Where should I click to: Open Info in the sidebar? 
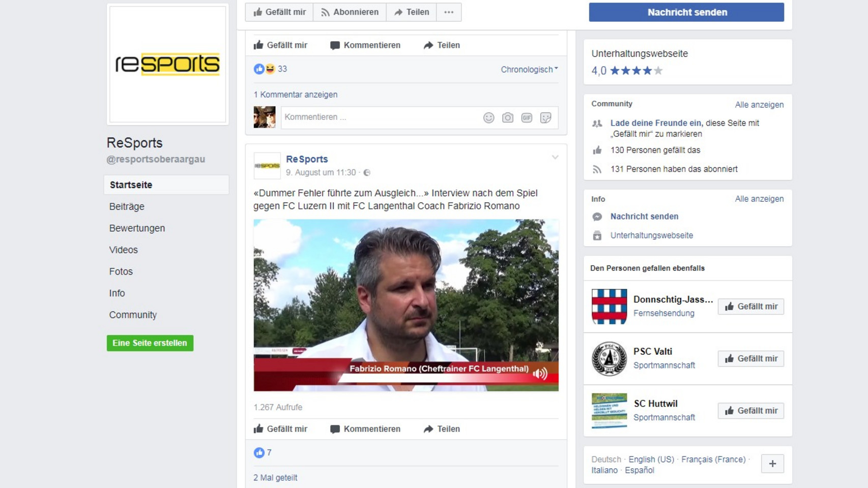pos(117,293)
